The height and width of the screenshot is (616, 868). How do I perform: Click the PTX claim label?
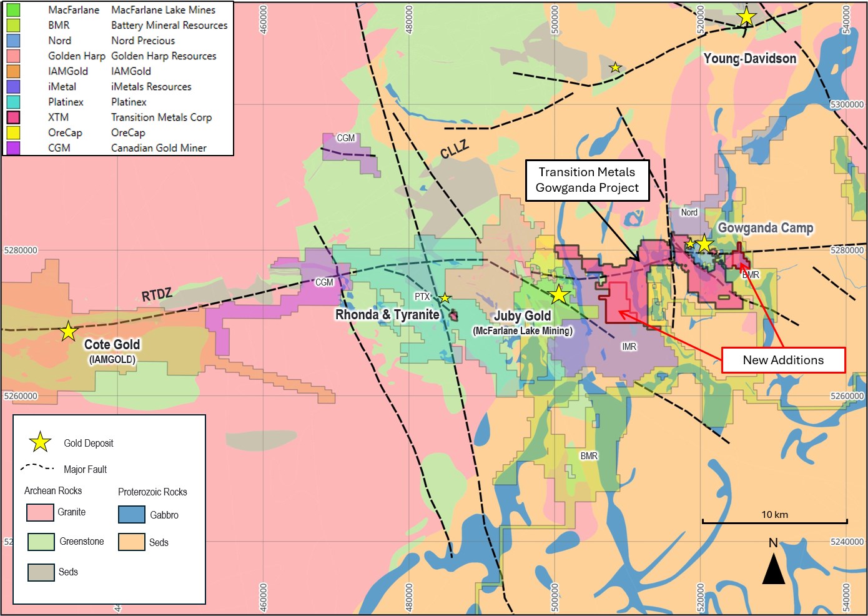point(422,297)
